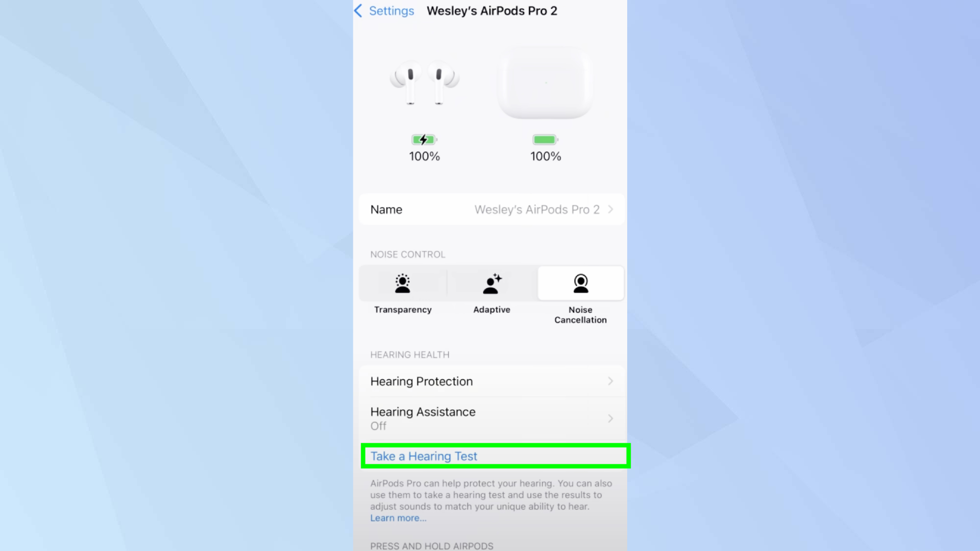This screenshot has width=980, height=551.
Task: Open Learn more about hearing health
Action: pos(398,518)
